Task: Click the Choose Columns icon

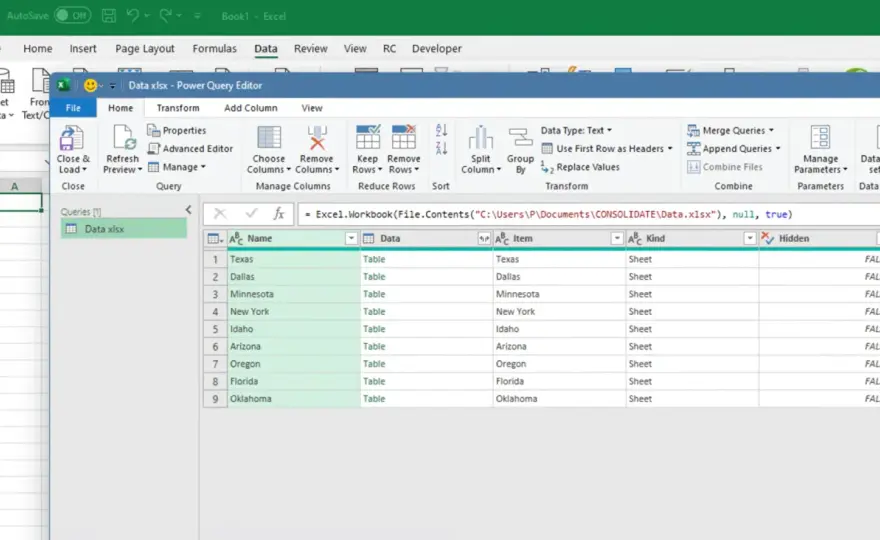Action: point(269,138)
